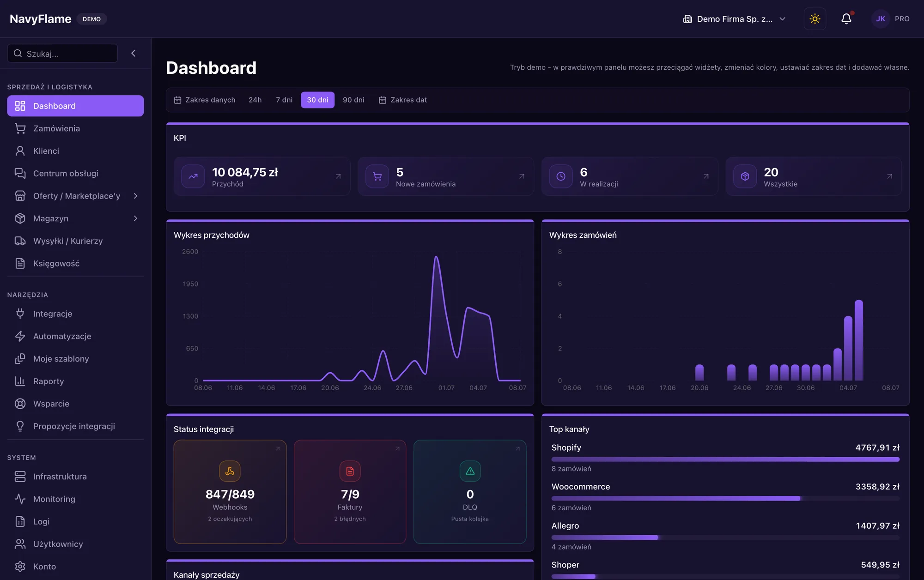Viewport: 924px width, 580px height.
Task: Click the Raporty chart icon
Action: (20, 381)
